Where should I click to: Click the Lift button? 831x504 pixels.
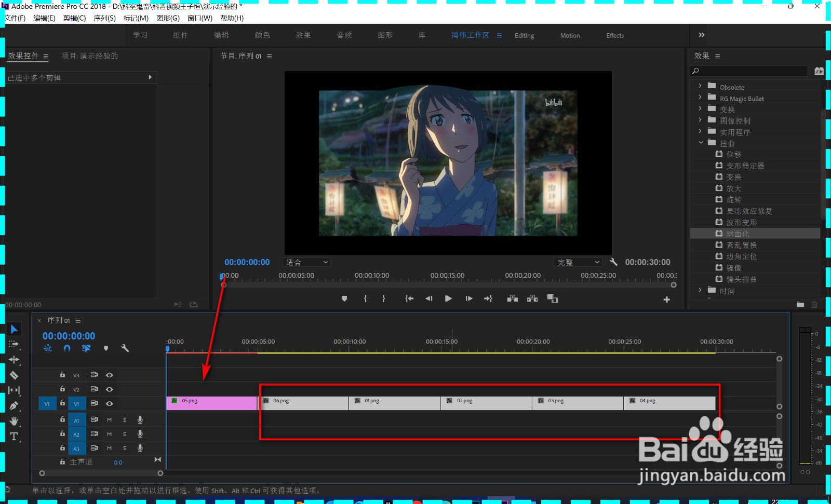coord(513,299)
